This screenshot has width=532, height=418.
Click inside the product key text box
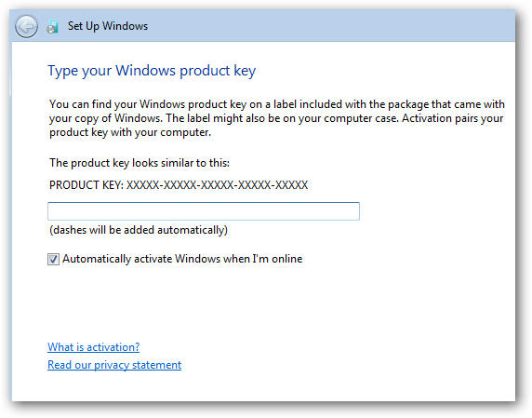(x=204, y=211)
